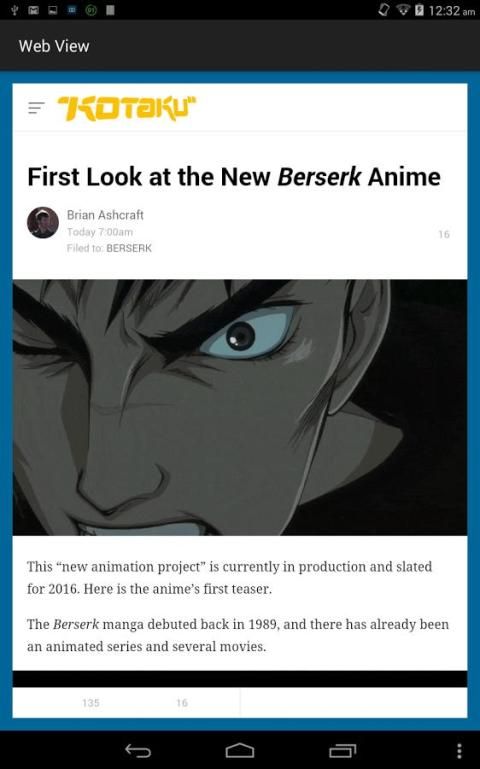Open Brian Ashcraft's avatar picture
This screenshot has width=480, height=769.
[43, 223]
